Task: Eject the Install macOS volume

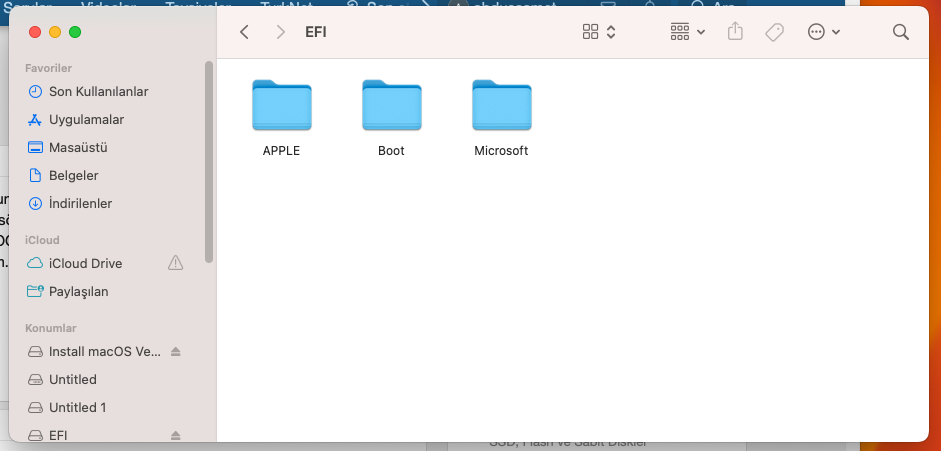Action: [175, 352]
